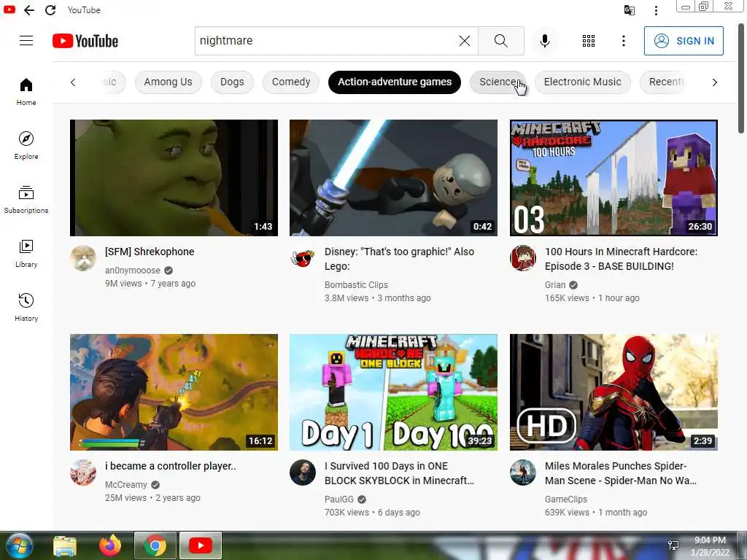This screenshot has height=560, width=747.
Task: Click the YouTube logo
Action: point(85,41)
